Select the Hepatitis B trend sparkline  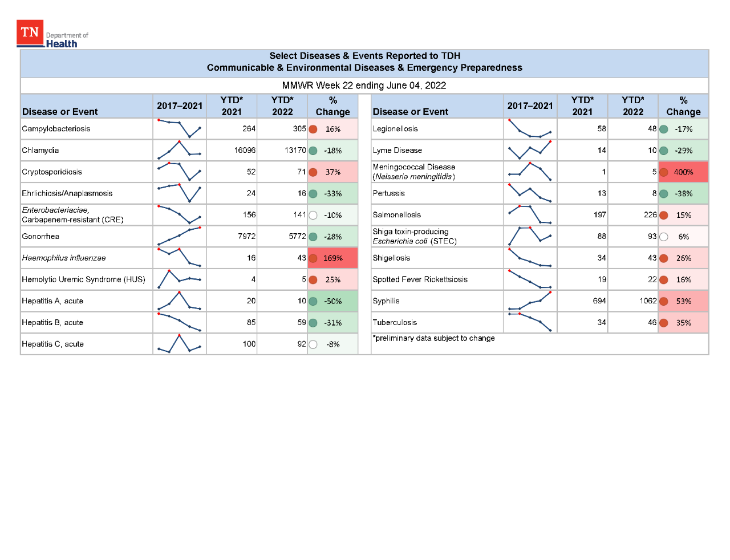(x=179, y=322)
